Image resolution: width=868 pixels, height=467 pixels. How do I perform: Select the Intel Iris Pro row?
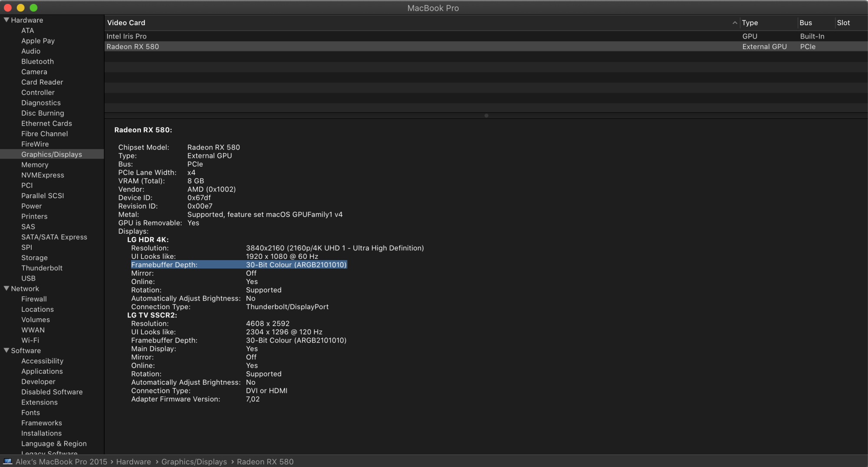(x=486, y=36)
